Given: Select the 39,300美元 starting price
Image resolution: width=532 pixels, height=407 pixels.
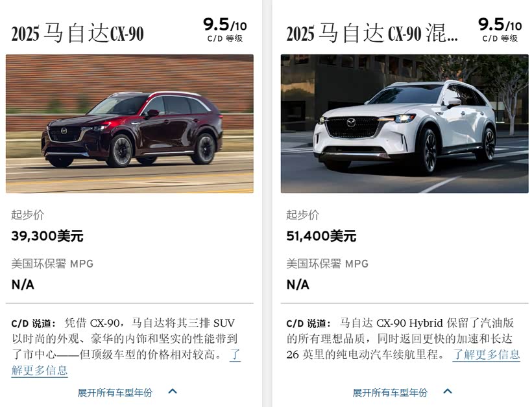Looking at the screenshot, I should point(47,236).
